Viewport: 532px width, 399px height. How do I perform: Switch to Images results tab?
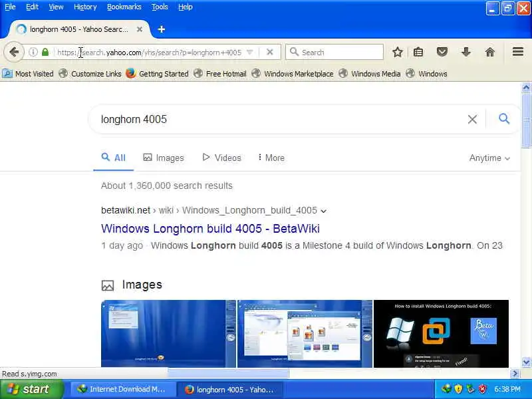pyautogui.click(x=164, y=158)
